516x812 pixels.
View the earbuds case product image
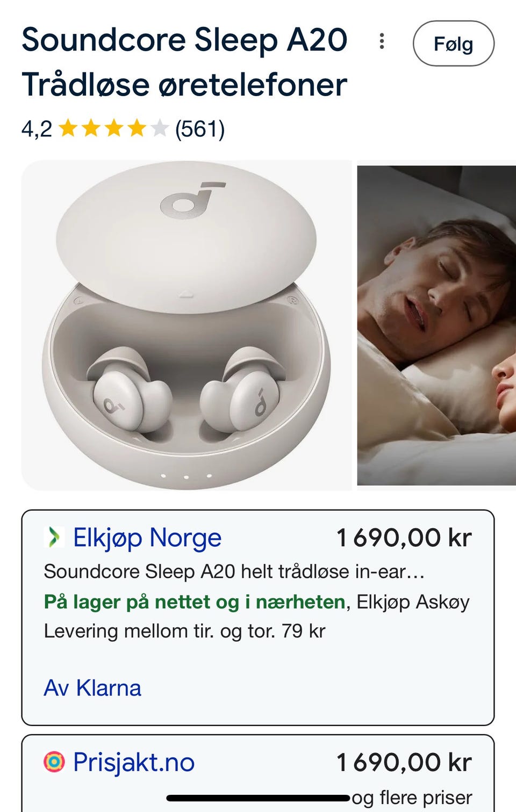tap(187, 325)
